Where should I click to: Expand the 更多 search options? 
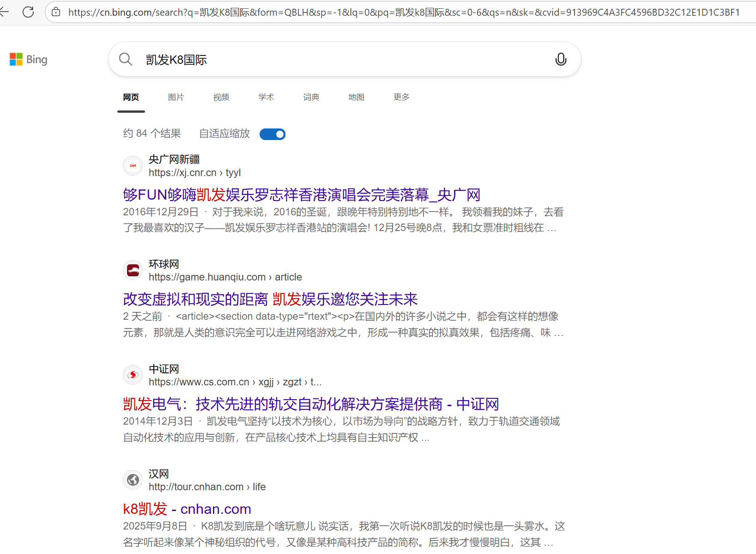401,97
